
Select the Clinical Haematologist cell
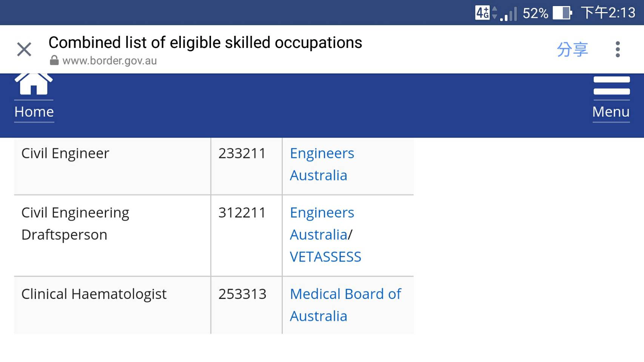tap(112, 305)
